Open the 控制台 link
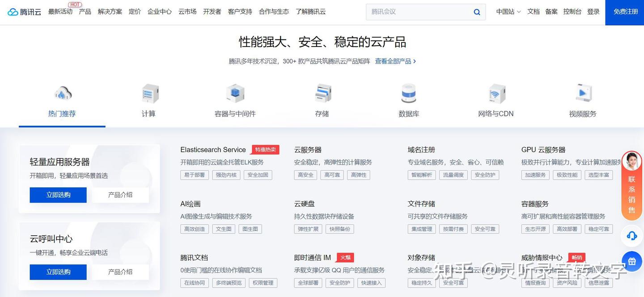Image resolution: width=644 pixels, height=297 pixels. point(572,12)
